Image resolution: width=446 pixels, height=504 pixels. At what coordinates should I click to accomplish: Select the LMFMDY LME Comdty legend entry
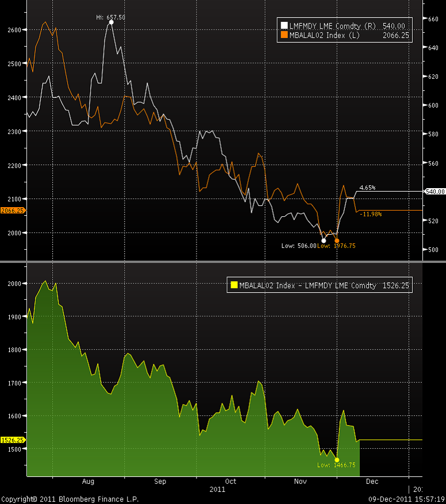[x=325, y=26]
